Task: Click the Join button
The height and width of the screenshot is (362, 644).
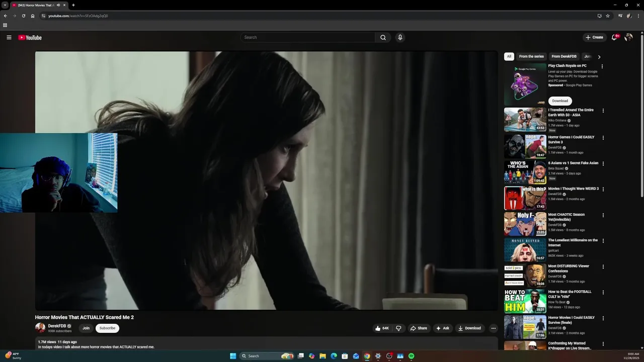Action: [x=86, y=328]
